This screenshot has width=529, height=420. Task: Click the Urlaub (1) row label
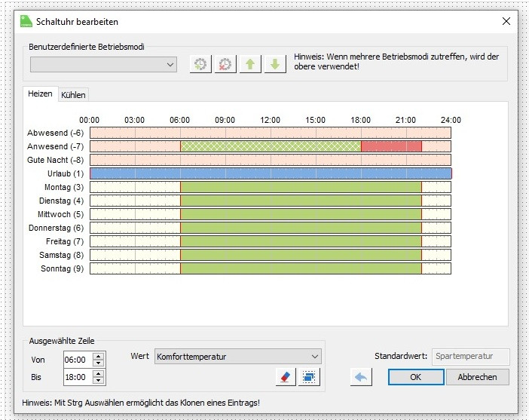(66, 173)
